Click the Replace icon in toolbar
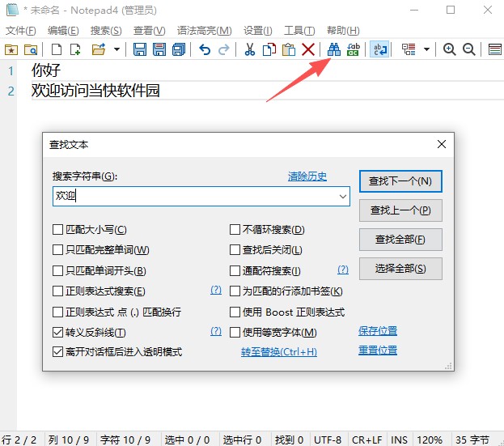Image resolution: width=504 pixels, height=446 pixels. coord(354,49)
